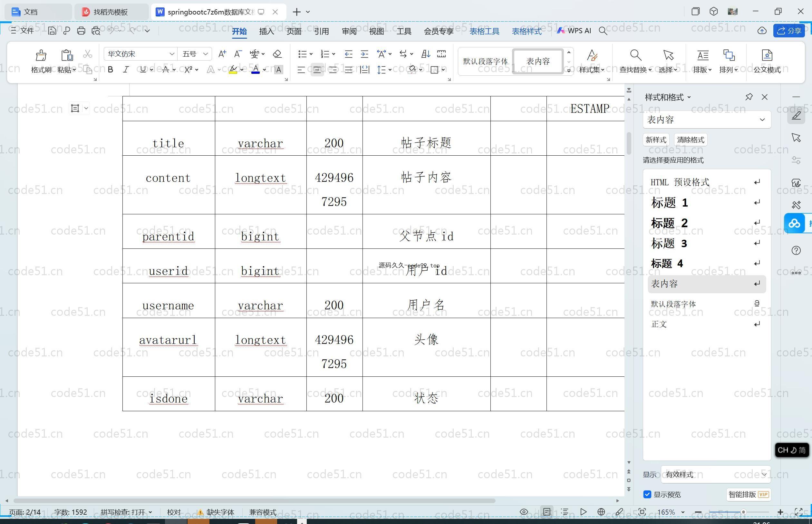812x524 pixels.
Task: Open the Review (审阅) tab
Action: [x=349, y=31]
